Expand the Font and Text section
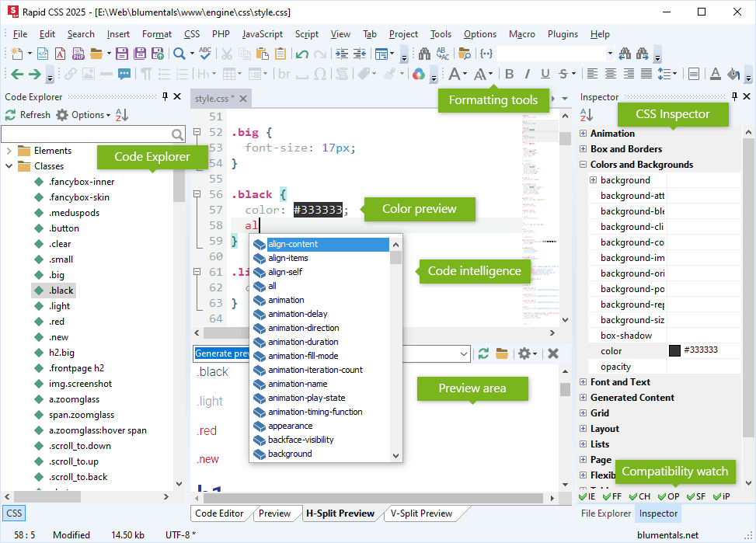The height and width of the screenshot is (543, 756). click(x=584, y=381)
